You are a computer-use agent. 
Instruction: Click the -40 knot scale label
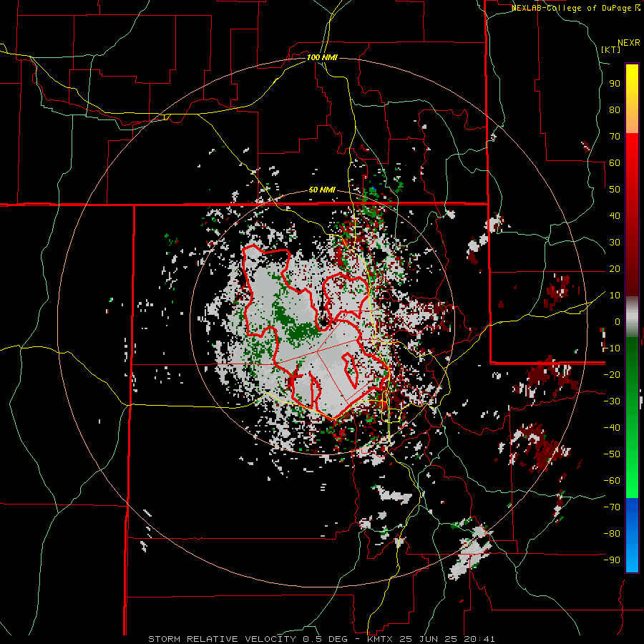coord(612,428)
